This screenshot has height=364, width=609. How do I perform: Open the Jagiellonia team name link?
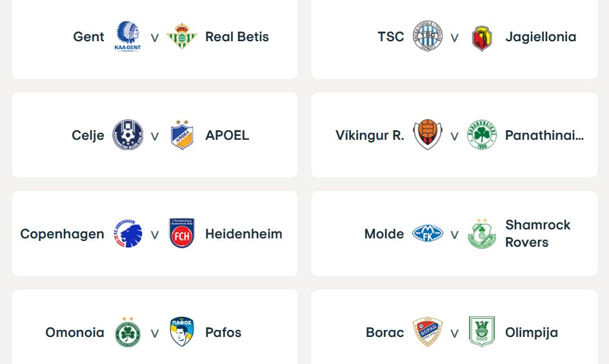click(x=541, y=37)
